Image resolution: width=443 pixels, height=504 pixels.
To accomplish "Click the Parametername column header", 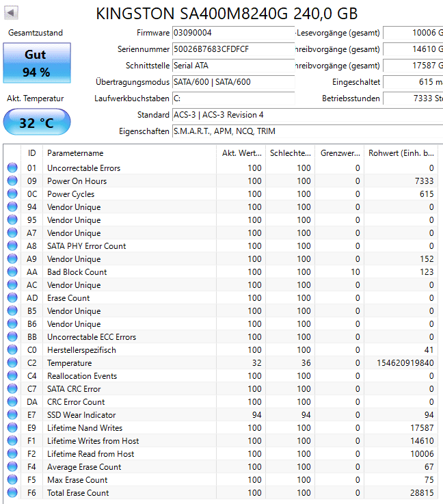I will point(129,153).
